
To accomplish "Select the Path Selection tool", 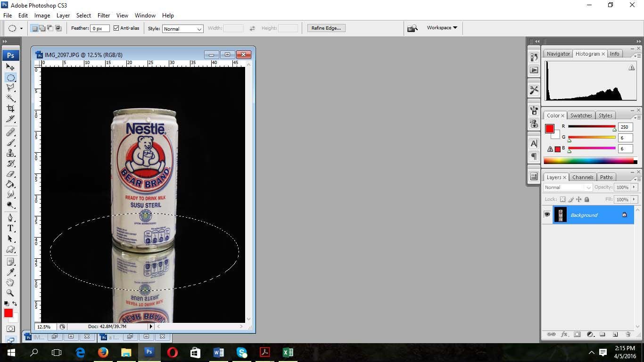I will 10,239.
